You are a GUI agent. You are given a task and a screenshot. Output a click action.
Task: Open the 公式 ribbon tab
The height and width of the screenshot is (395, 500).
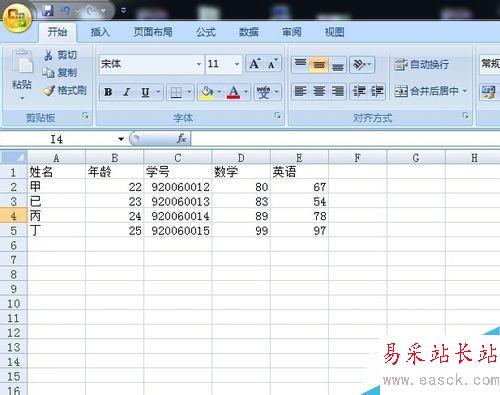click(x=206, y=32)
